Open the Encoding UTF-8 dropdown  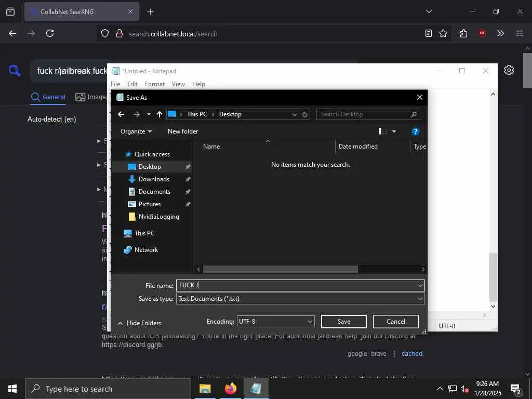[x=275, y=321]
